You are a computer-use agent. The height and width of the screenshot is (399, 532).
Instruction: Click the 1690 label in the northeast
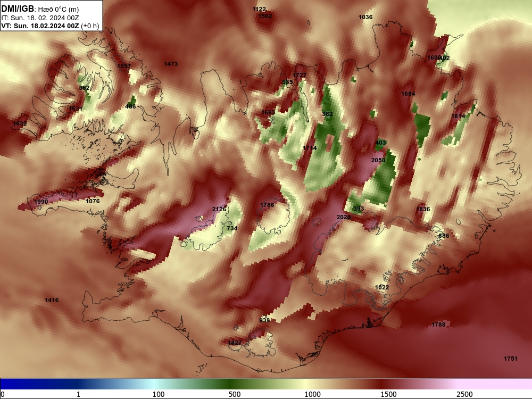click(433, 57)
